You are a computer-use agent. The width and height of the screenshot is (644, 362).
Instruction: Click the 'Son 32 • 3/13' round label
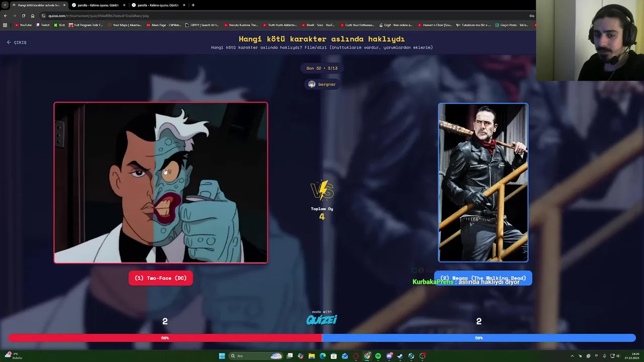pos(322,68)
